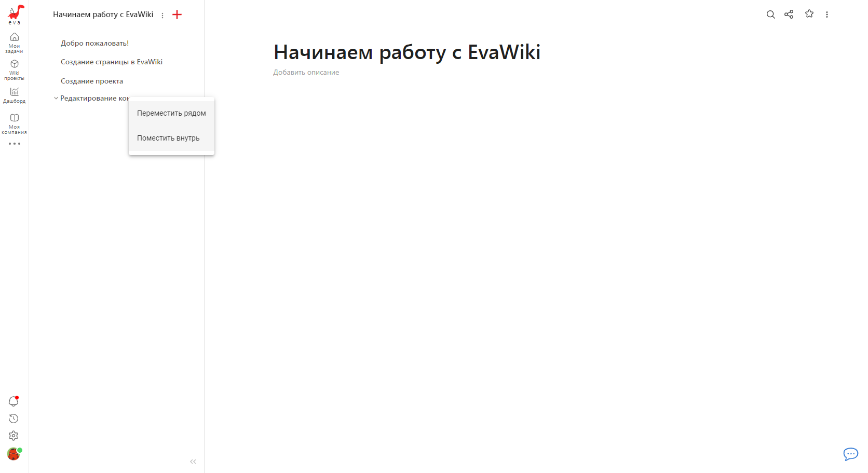The height and width of the screenshot is (473, 868).
Task: Open the support chat bubble
Action: tap(850, 454)
